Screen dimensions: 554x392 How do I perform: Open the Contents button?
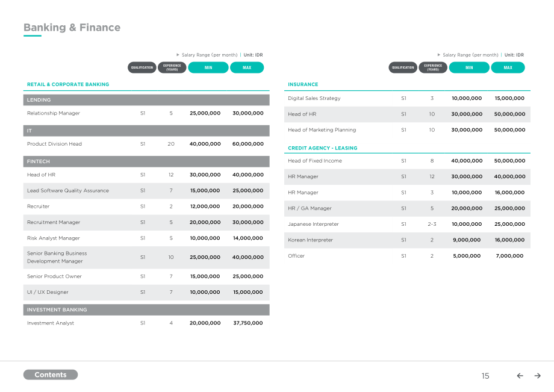(x=51, y=375)
